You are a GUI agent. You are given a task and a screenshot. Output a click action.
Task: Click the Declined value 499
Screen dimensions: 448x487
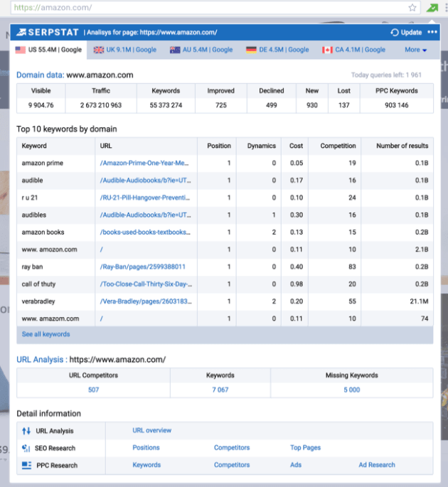[x=271, y=105]
